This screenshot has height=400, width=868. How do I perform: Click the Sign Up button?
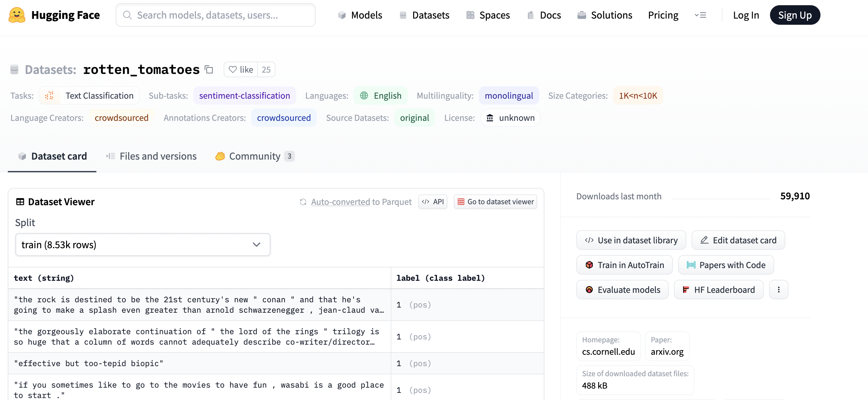[x=795, y=15]
